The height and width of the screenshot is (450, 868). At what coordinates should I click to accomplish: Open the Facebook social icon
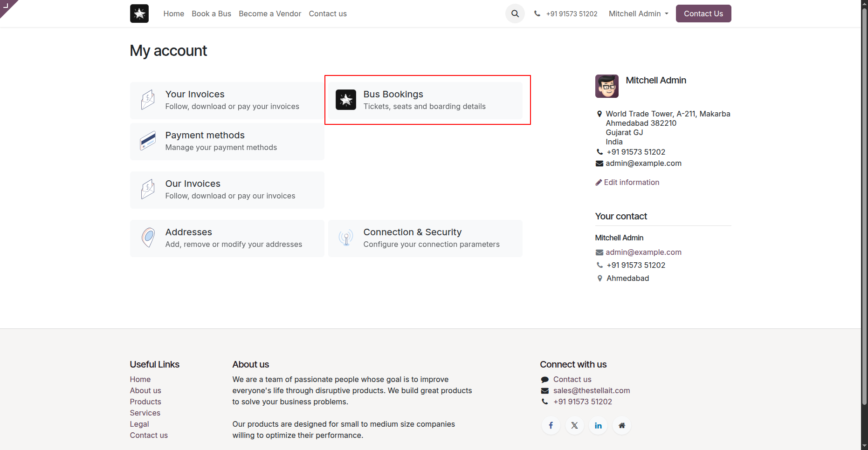pyautogui.click(x=551, y=425)
